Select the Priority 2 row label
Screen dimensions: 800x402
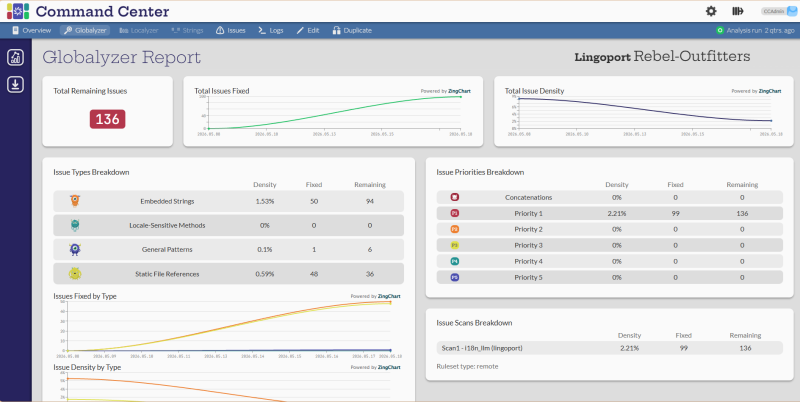pos(529,230)
